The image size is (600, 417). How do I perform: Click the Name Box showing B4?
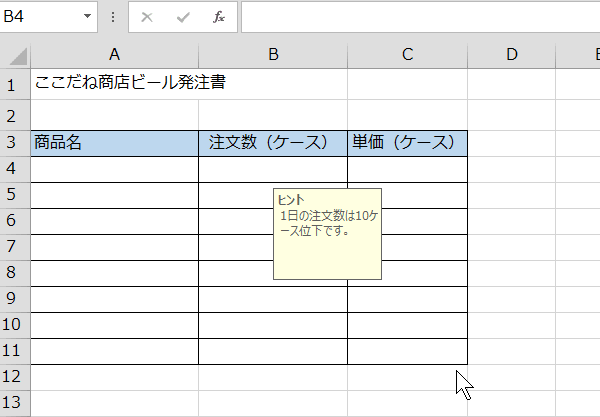pyautogui.click(x=40, y=17)
